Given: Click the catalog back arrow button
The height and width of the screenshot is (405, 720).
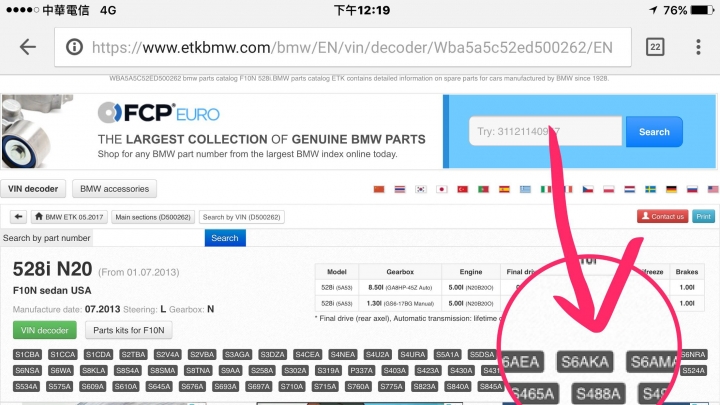Looking at the screenshot, I should tap(18, 217).
